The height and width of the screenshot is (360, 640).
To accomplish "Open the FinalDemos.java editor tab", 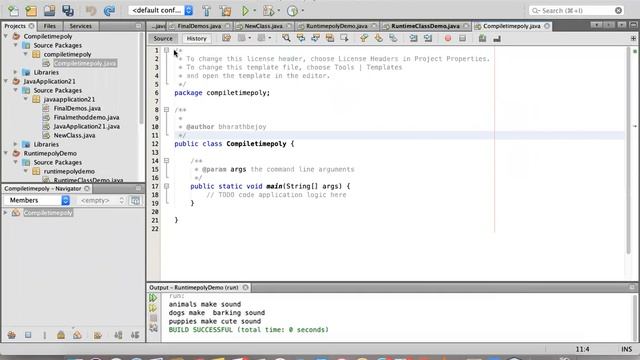I will [x=199, y=26].
